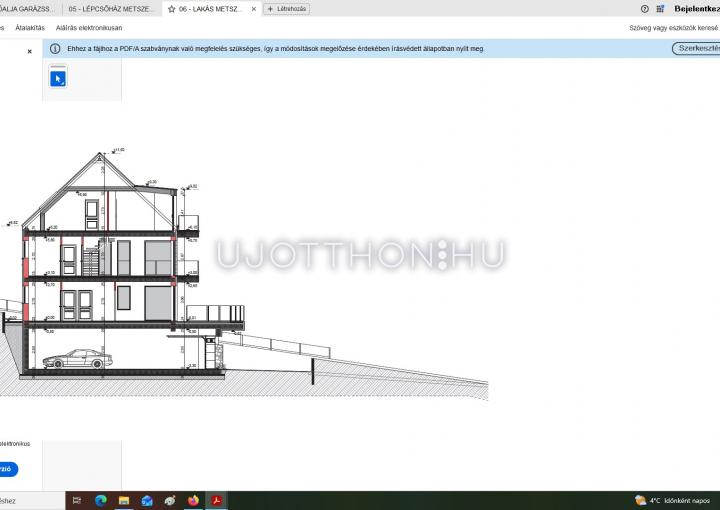Open the mail app in the taskbar

coord(147,500)
